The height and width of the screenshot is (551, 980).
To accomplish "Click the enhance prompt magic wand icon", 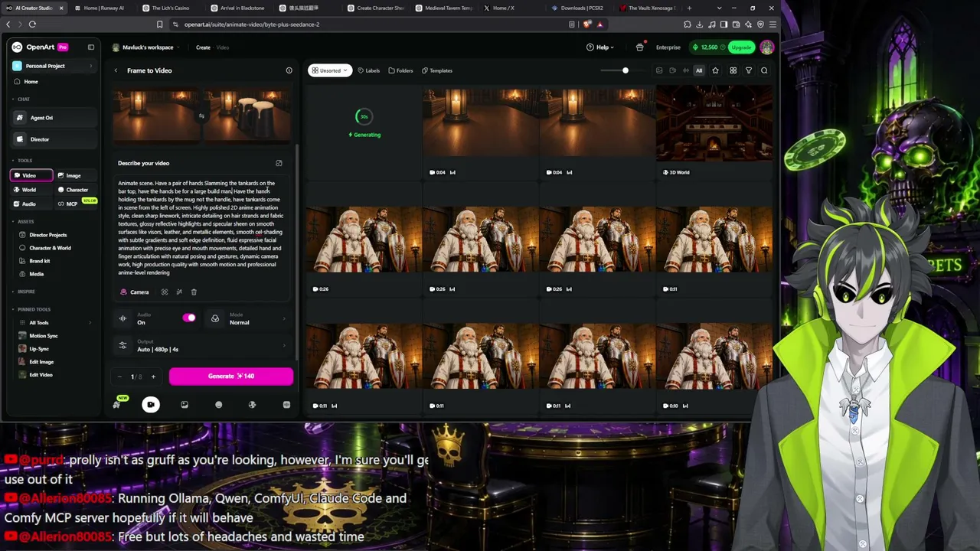I will pyautogui.click(x=179, y=292).
